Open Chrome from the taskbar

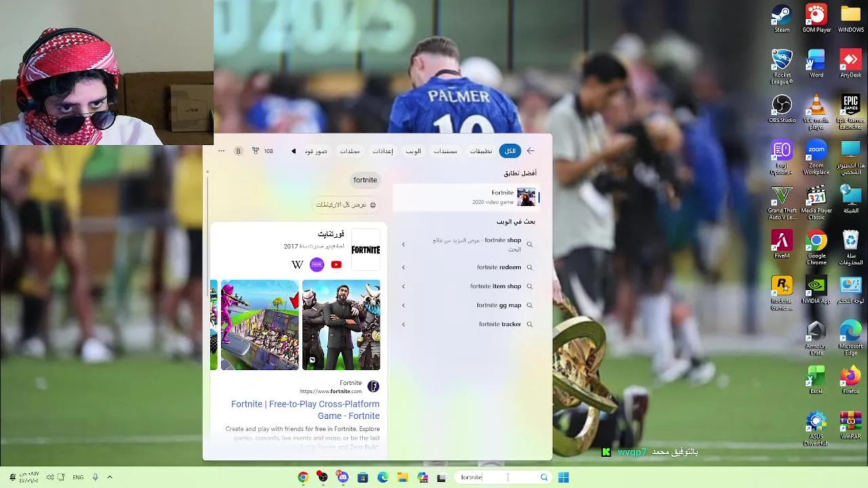(x=303, y=477)
